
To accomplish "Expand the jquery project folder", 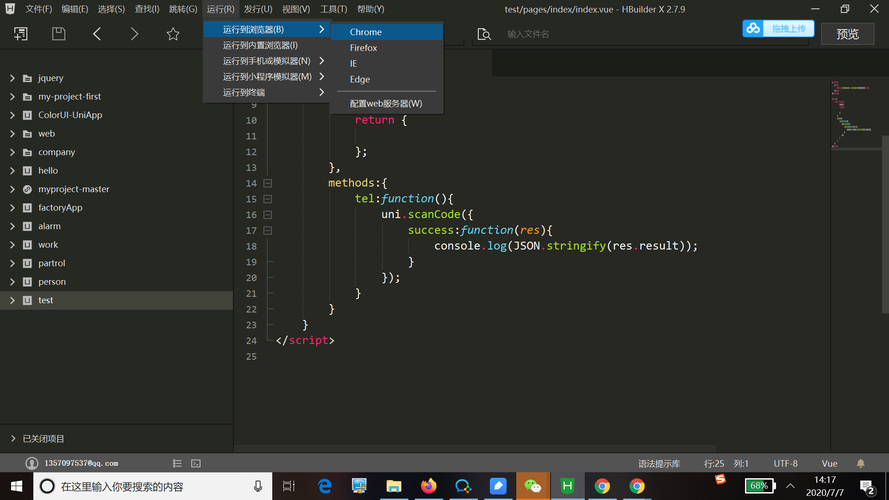I will [12, 78].
